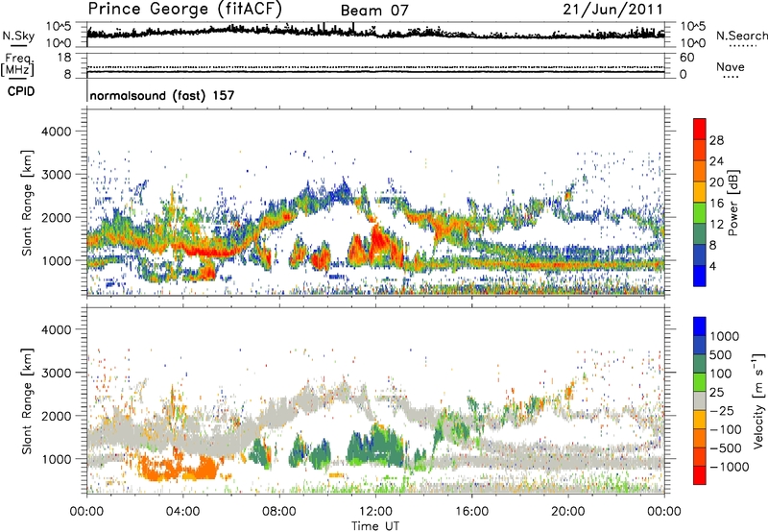Click the Velocity colorbar label '500'
The width and height of the screenshot is (768, 532).
tap(720, 354)
